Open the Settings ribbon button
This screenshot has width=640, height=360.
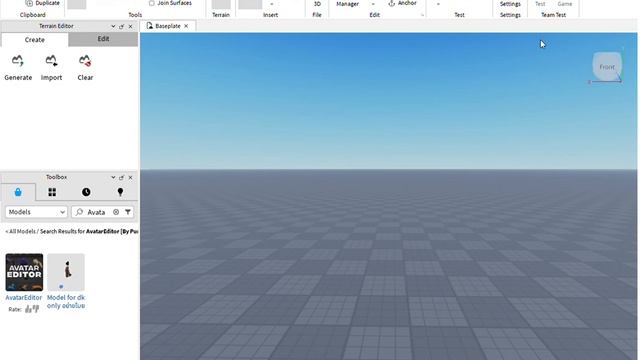tap(510, 4)
